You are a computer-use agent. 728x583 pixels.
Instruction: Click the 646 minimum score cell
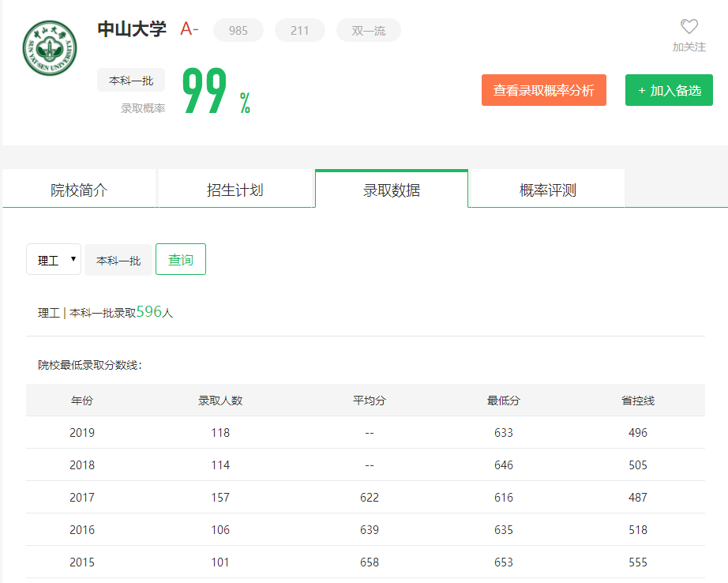pos(504,465)
